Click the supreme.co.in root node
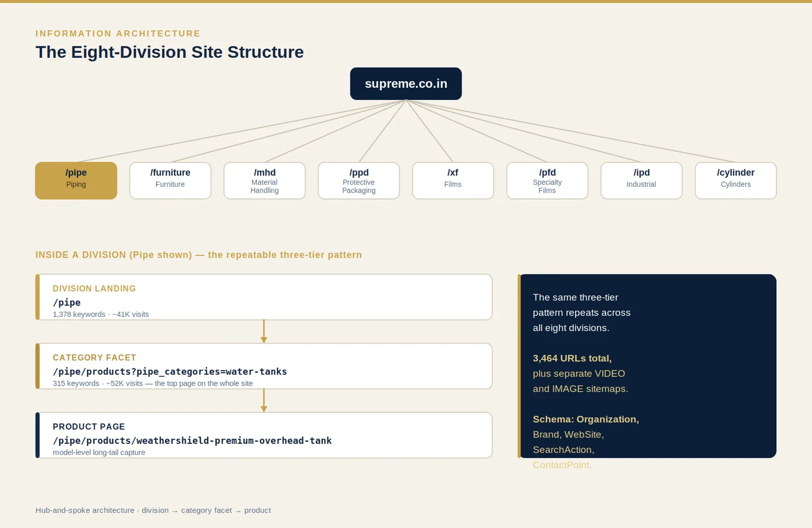Screen dimensions: 812x528 point(405,84)
